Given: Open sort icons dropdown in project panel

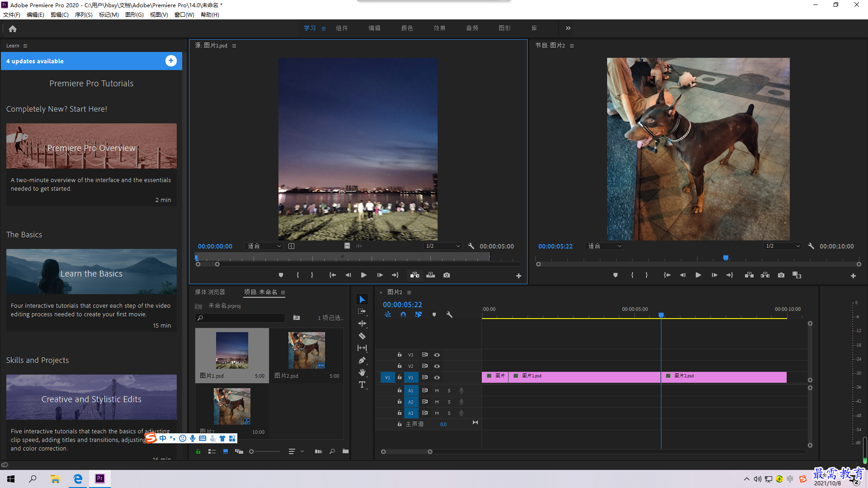Looking at the screenshot, I should (296, 451).
